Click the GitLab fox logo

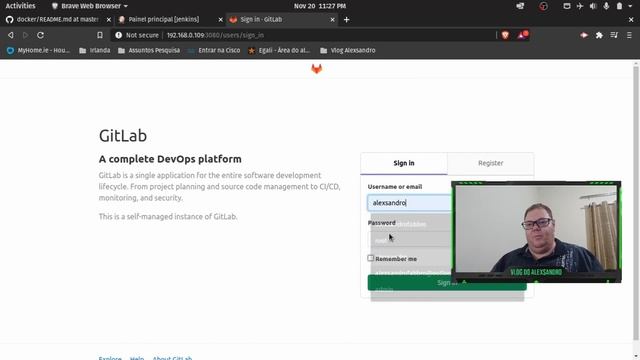(317, 69)
